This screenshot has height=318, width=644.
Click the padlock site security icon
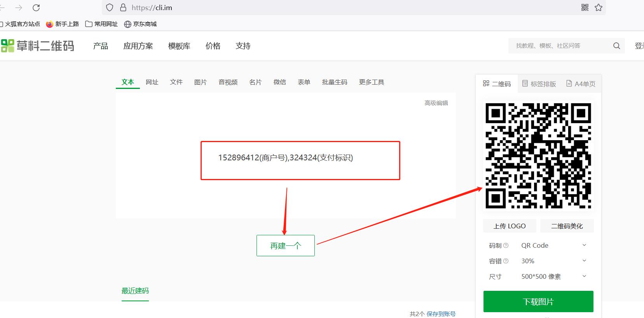(x=123, y=7)
